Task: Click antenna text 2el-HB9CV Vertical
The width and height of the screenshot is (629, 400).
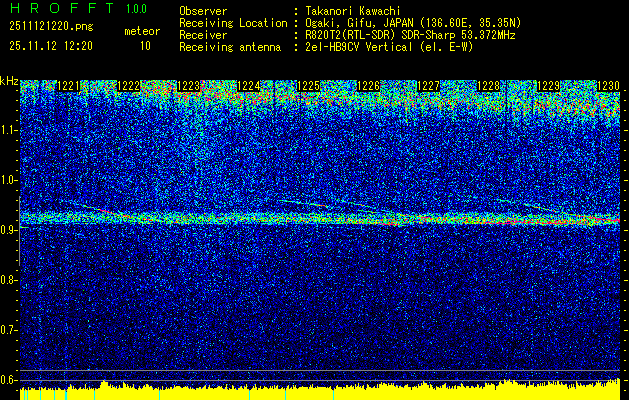Action: coord(359,47)
